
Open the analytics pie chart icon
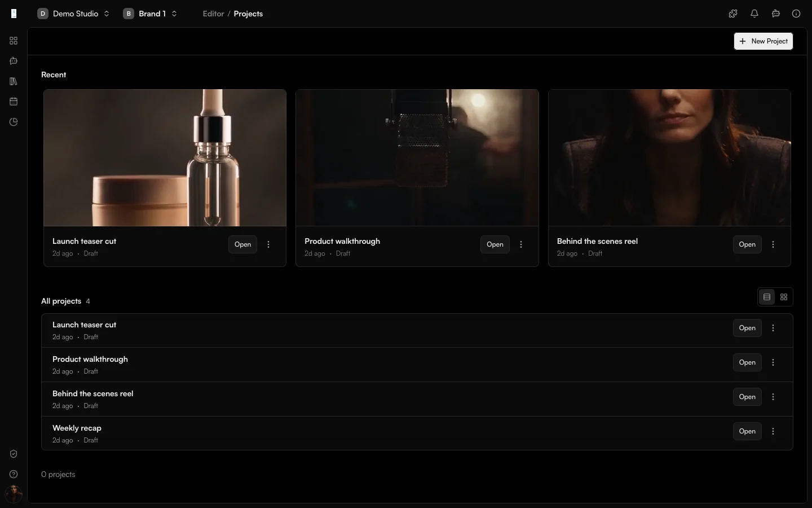point(14,122)
